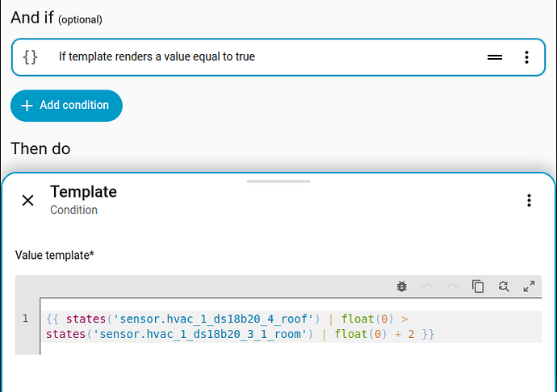The height and width of the screenshot is (392, 557).
Task: Grab the condition reorder handle
Action: click(x=495, y=56)
